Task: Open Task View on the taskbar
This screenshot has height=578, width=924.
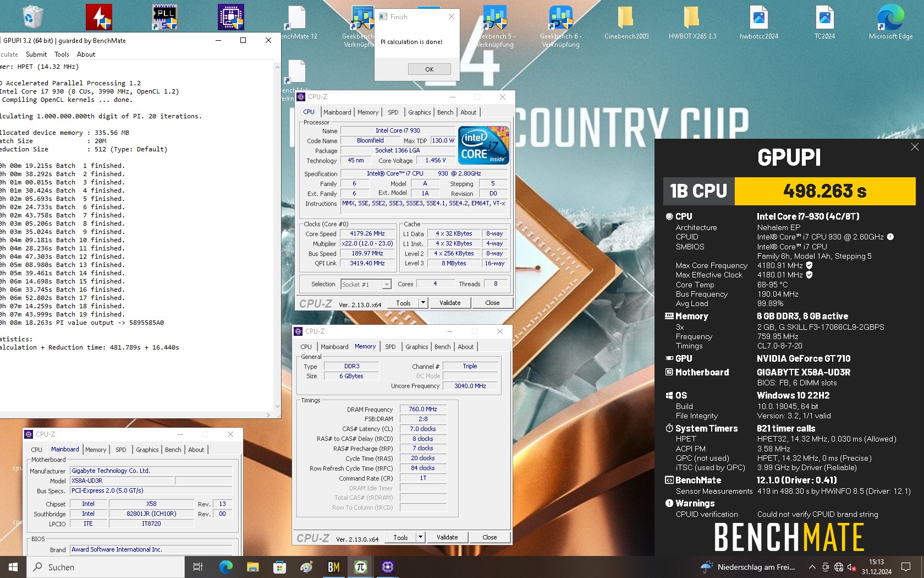Action: coord(198,567)
